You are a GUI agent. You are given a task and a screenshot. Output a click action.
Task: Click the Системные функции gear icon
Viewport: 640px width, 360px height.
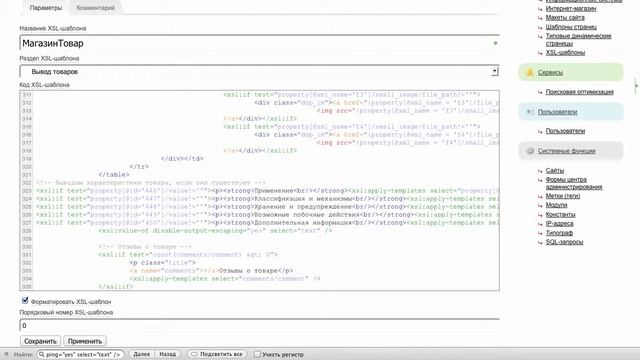pyautogui.click(x=530, y=151)
